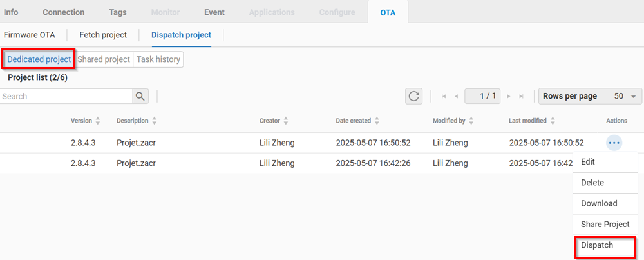The image size is (644, 260).
Task: Sort by Date created column
Action: pyautogui.click(x=377, y=121)
